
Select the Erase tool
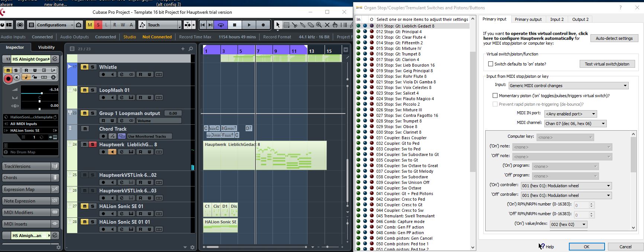pos(311,25)
